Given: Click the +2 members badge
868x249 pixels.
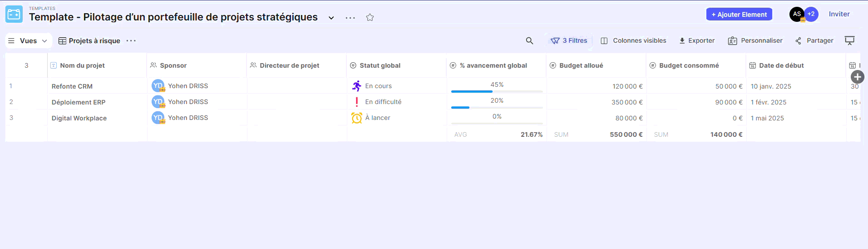Looking at the screenshot, I should pyautogui.click(x=811, y=14).
